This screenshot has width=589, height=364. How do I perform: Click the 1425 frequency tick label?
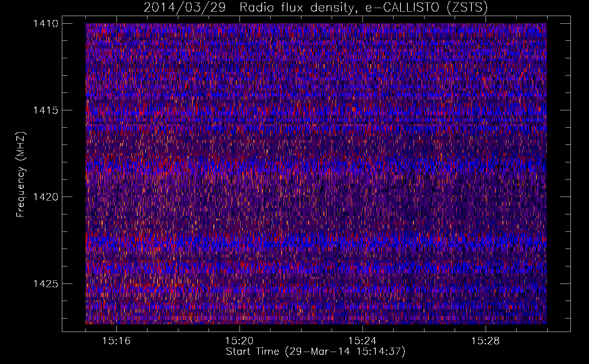46,284
